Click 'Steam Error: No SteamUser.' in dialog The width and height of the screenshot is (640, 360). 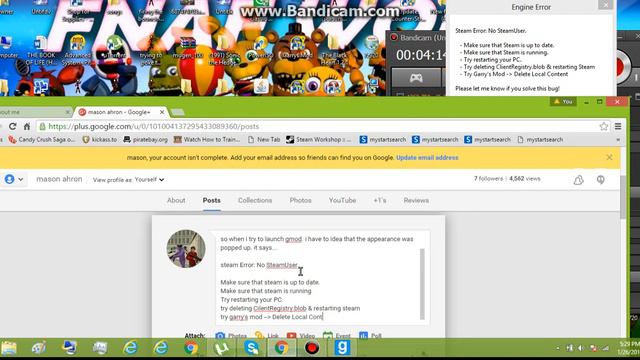[x=491, y=31]
